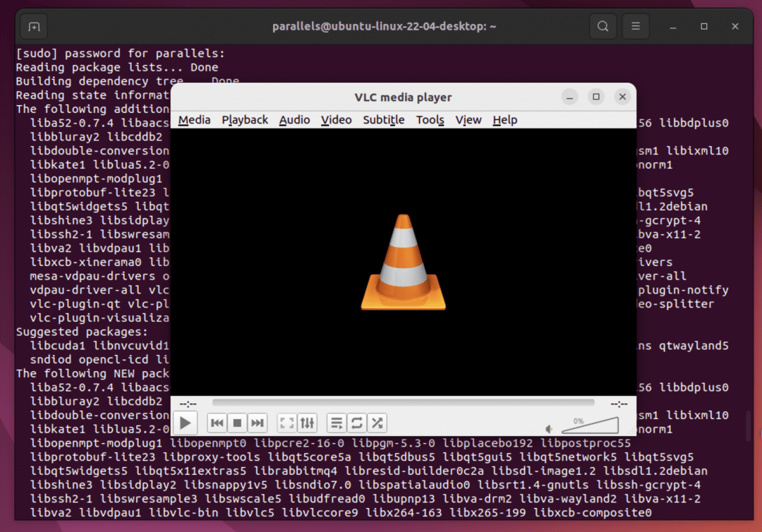Image resolution: width=762 pixels, height=532 pixels.
Task: Toggle loop repeat mode
Action: point(357,423)
